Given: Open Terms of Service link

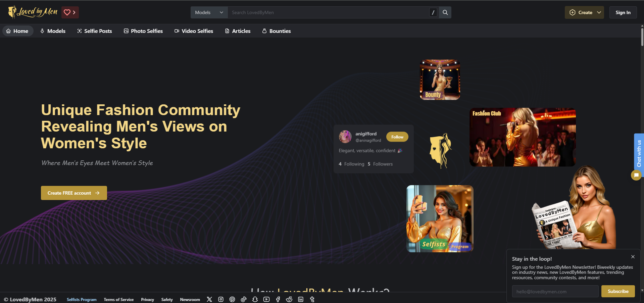Looking at the screenshot, I should click(119, 300).
